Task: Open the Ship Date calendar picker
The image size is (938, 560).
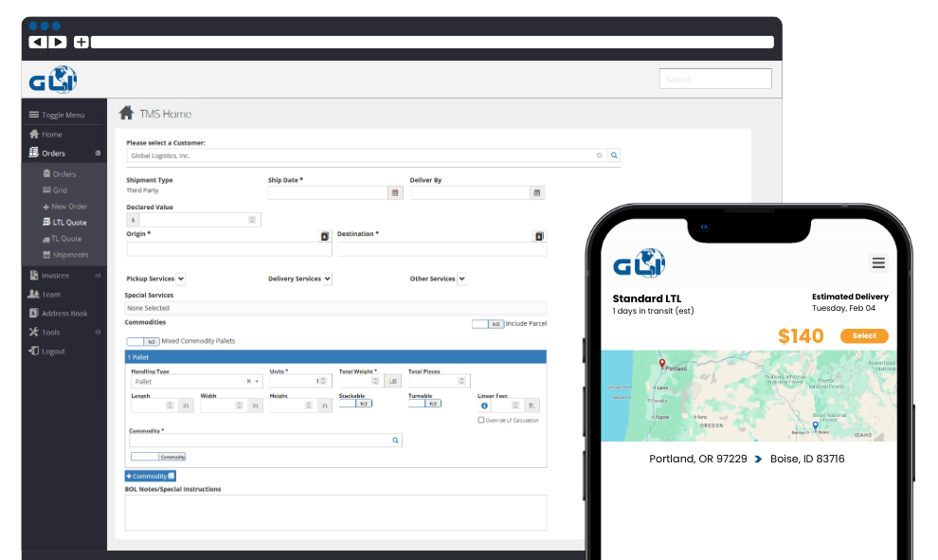Action: (395, 192)
